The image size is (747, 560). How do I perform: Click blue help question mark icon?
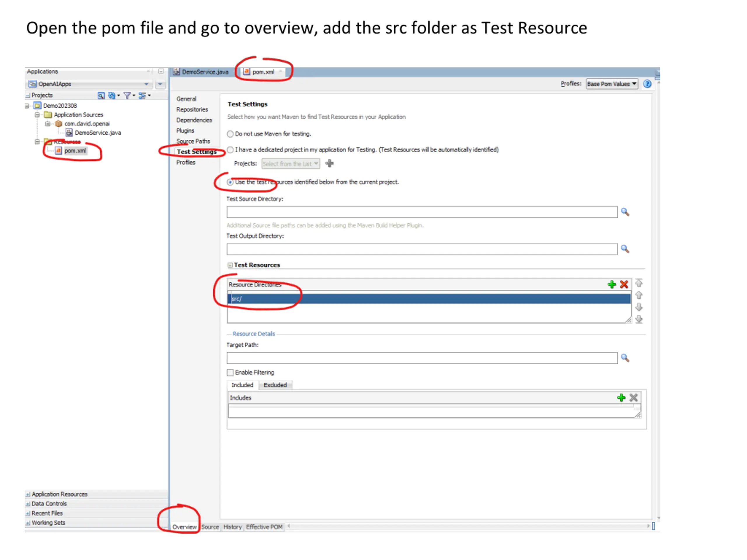(647, 84)
